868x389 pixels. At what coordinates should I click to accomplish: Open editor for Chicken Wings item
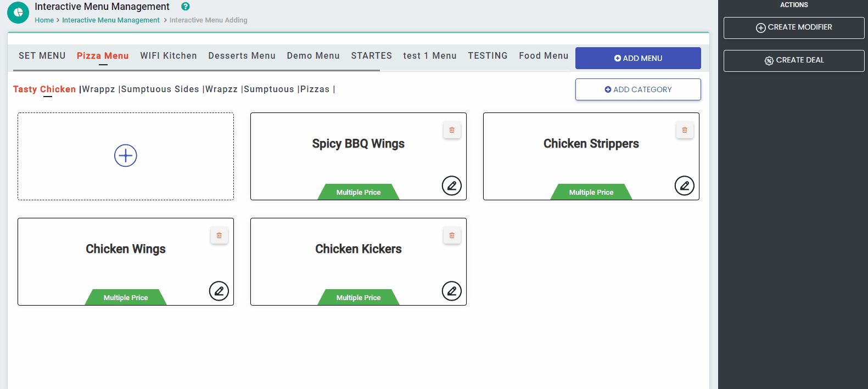click(219, 291)
